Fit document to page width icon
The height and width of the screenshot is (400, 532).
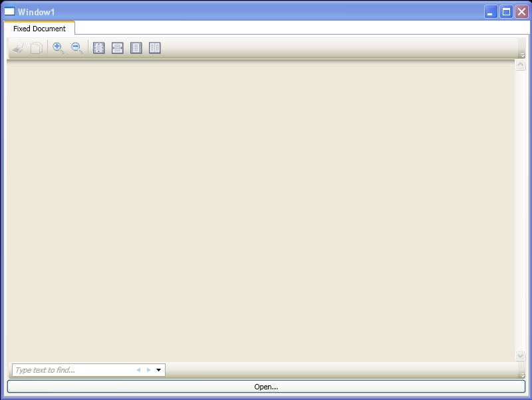pyautogui.click(x=118, y=48)
